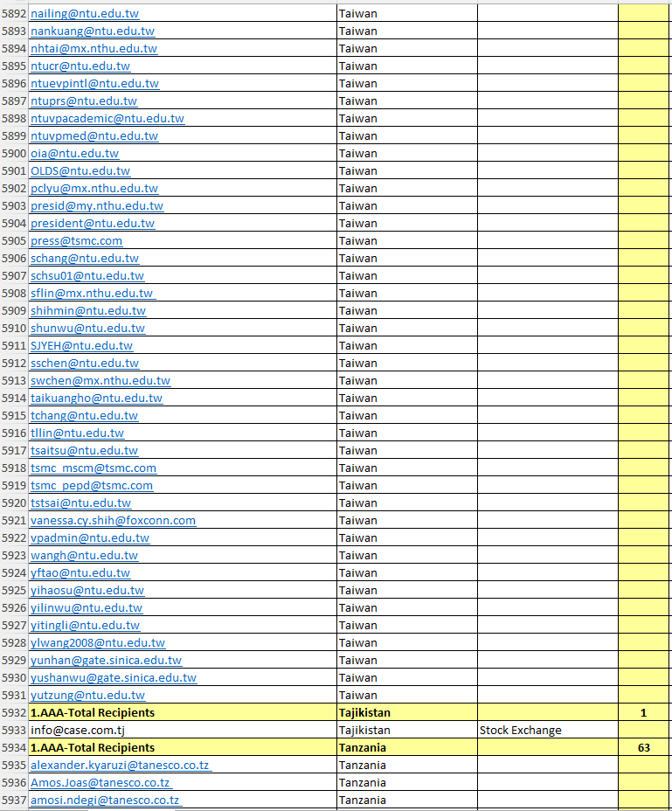Open the nailing@ntu.edu.tw email link
The image size is (672, 811).
point(85,13)
